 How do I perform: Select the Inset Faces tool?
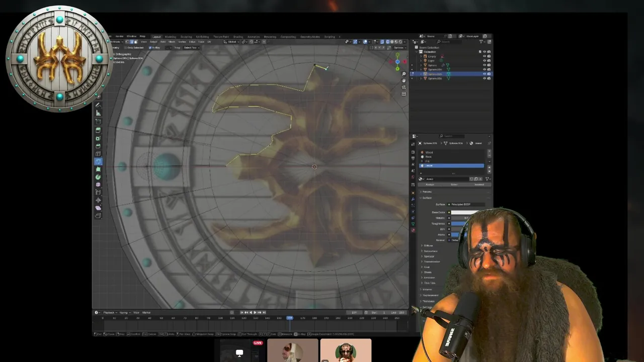tap(98, 138)
